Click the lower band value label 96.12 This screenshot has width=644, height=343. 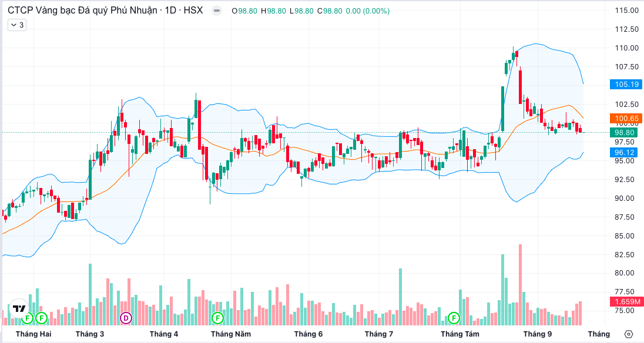[x=623, y=153]
